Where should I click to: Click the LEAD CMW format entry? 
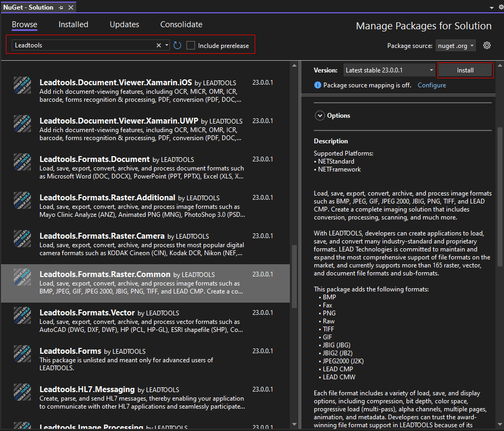click(x=339, y=377)
